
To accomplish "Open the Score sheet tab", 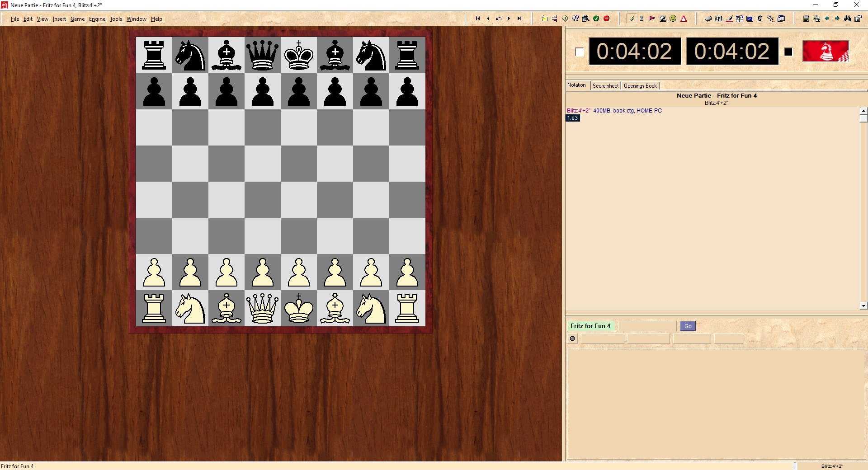I will (x=605, y=86).
